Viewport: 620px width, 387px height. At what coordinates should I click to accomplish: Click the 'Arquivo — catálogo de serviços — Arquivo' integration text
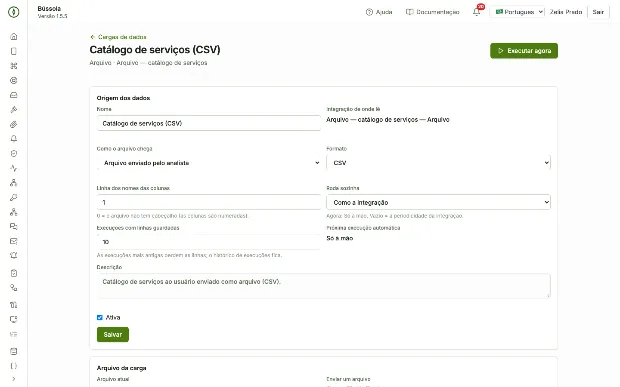pos(388,120)
